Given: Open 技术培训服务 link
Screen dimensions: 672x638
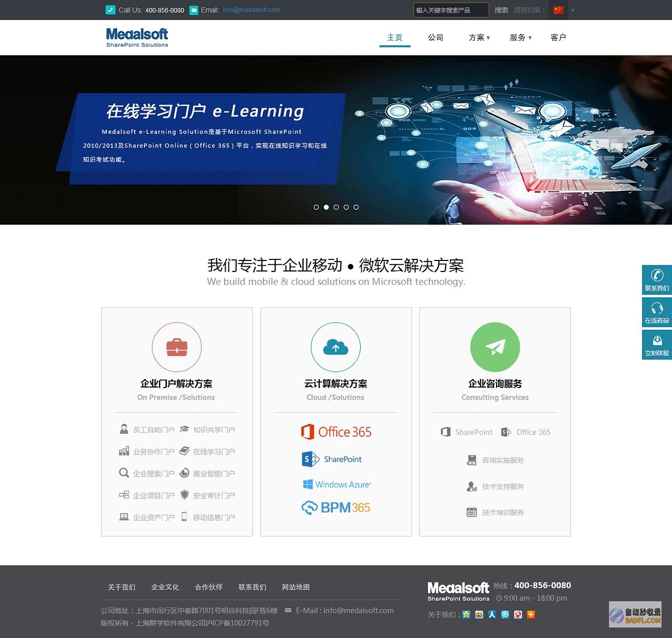Looking at the screenshot, I should tap(503, 513).
